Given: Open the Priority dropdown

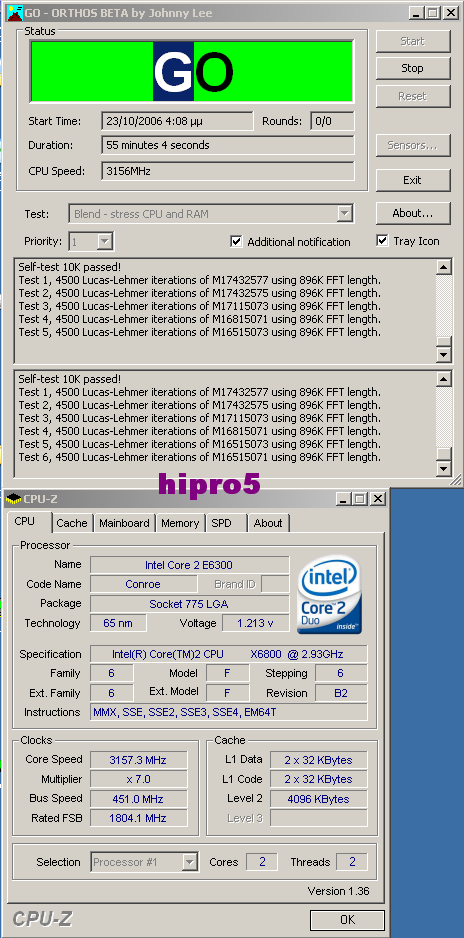Looking at the screenshot, I should [104, 242].
